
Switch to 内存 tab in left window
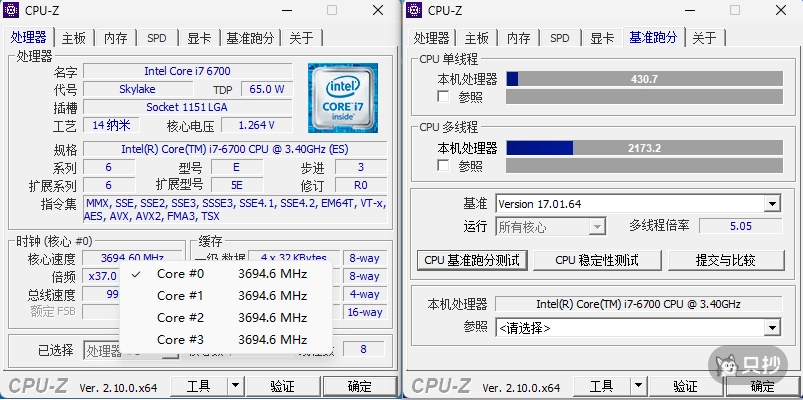click(x=116, y=38)
